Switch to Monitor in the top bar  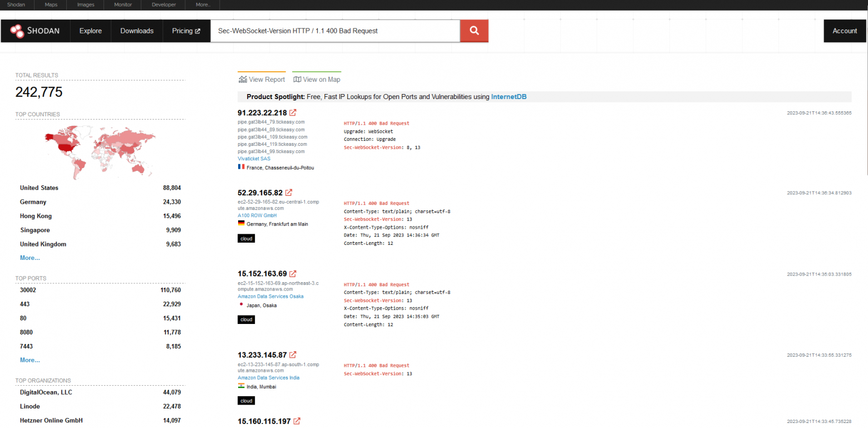(x=123, y=4)
